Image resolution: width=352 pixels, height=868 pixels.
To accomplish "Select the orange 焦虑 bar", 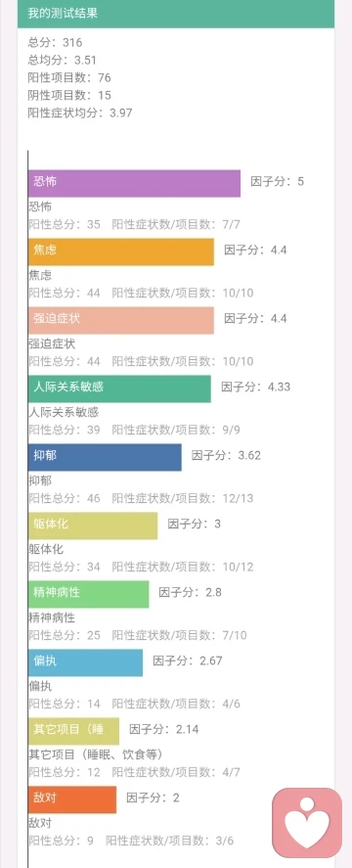I will click(121, 251).
